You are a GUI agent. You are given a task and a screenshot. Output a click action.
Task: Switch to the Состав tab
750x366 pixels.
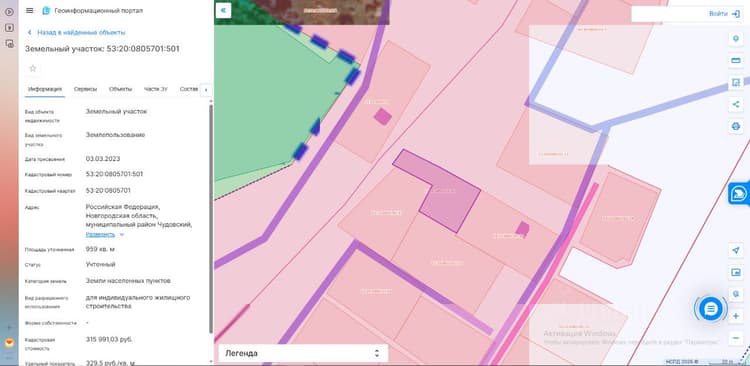pos(189,89)
